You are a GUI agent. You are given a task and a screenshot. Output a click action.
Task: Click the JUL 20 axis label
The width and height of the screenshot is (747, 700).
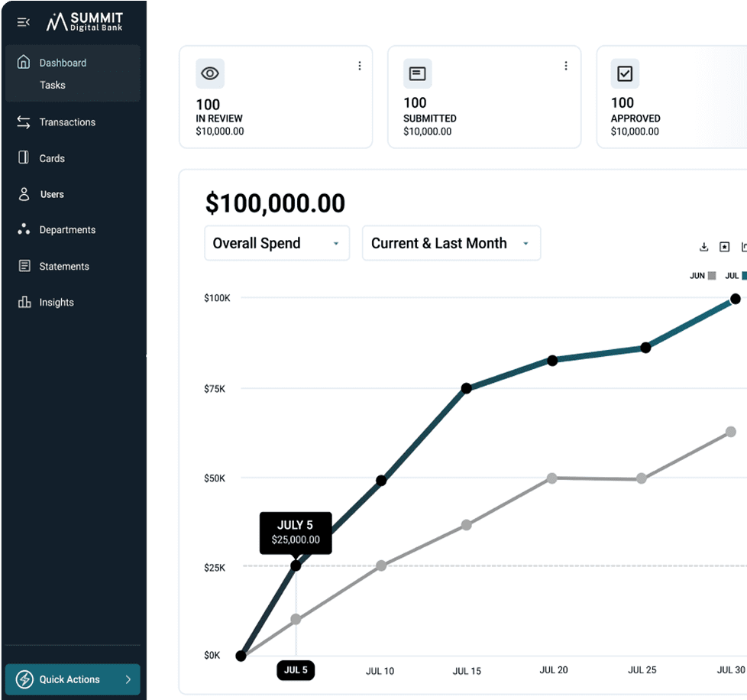[x=554, y=670]
